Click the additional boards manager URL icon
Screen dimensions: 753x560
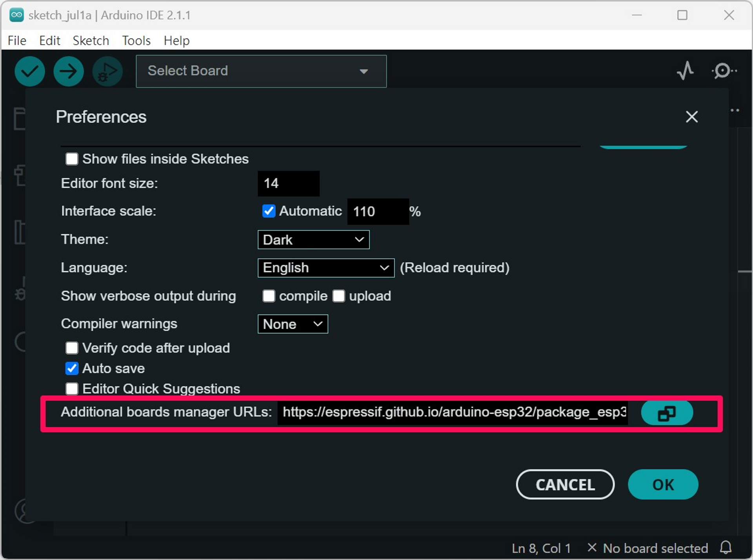coord(668,413)
